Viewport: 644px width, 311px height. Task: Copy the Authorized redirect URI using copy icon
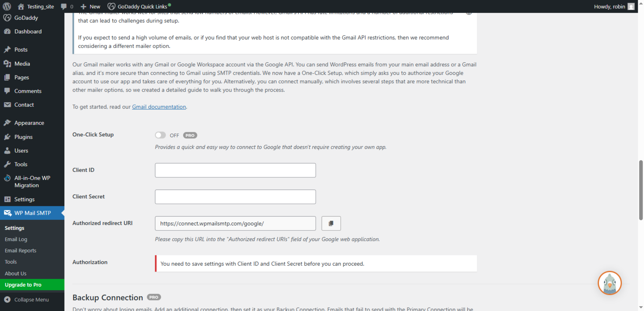click(331, 223)
